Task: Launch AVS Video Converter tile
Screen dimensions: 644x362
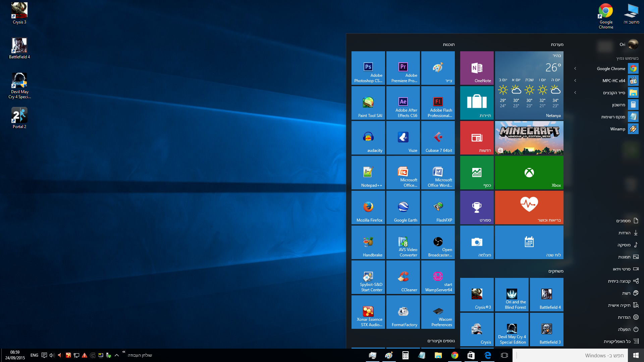Action: point(403,242)
